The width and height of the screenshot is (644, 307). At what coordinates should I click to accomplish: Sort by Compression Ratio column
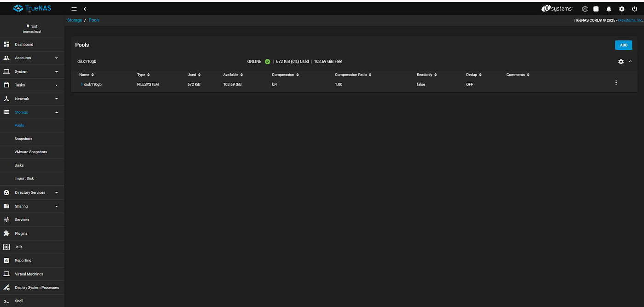(x=353, y=75)
